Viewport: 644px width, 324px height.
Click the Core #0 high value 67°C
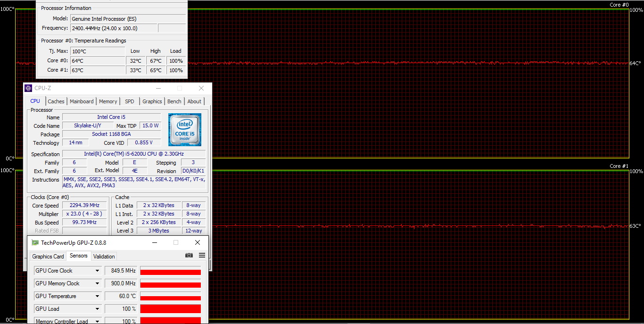click(x=156, y=61)
